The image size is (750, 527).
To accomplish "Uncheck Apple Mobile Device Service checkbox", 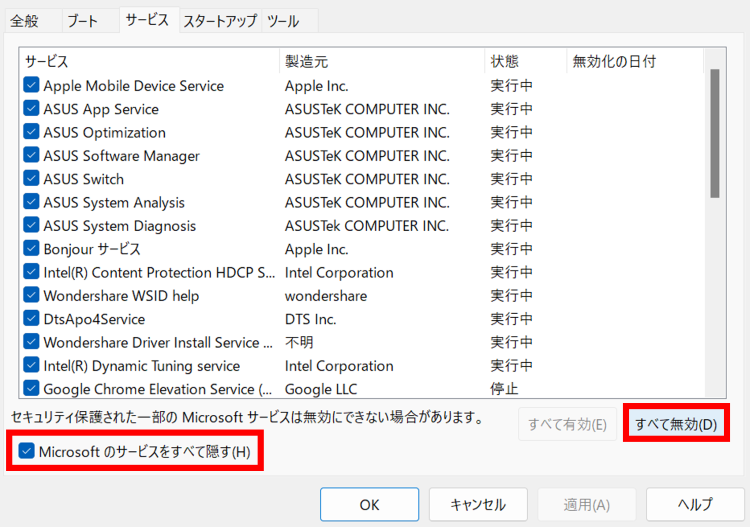I will point(31,85).
